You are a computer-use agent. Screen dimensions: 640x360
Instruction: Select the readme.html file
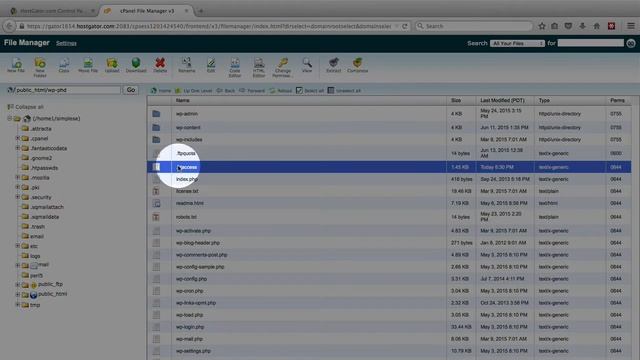389,203
